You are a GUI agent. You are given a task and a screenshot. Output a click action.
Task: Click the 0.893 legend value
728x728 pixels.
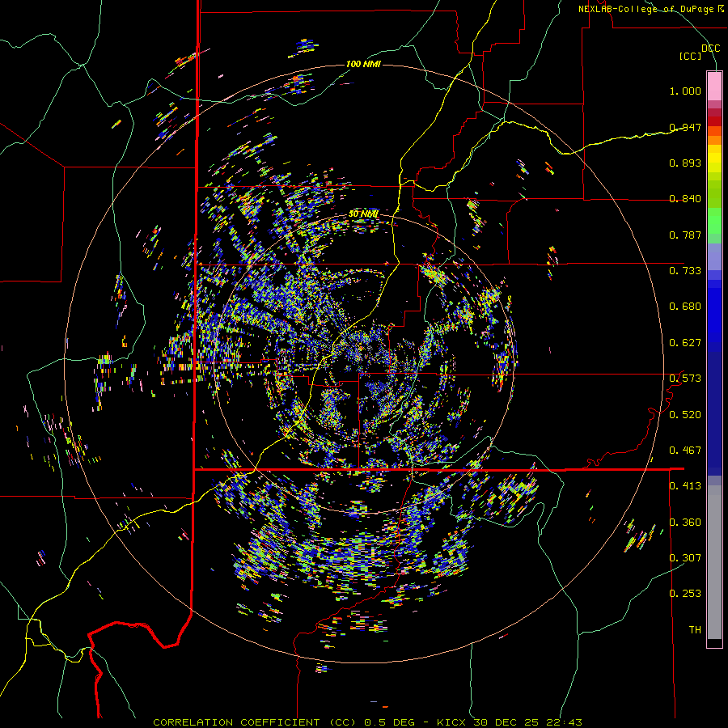click(x=685, y=163)
